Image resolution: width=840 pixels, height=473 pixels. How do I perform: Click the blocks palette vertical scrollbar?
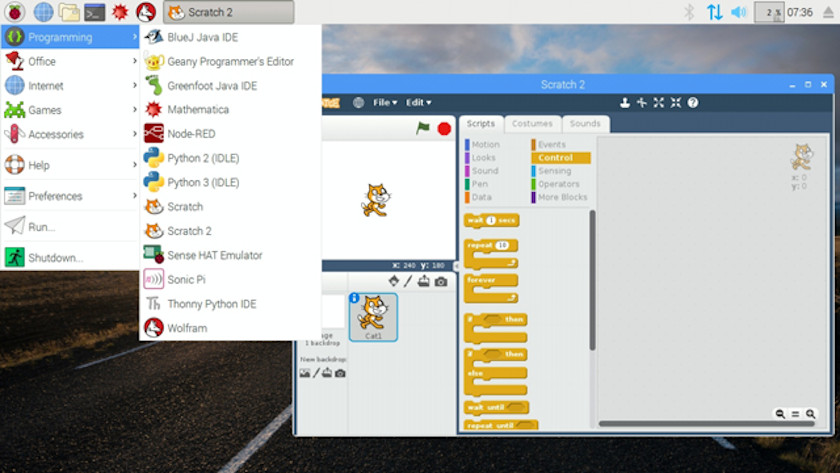592,280
